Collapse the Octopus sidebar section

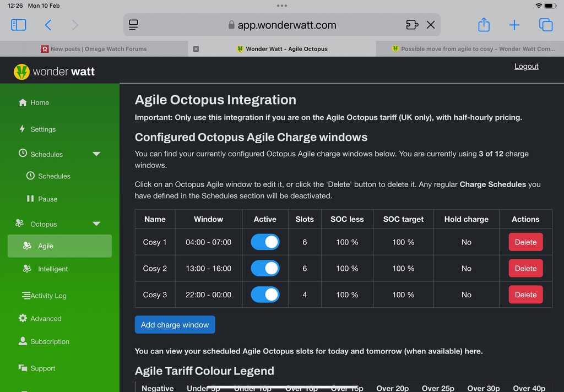tap(96, 224)
